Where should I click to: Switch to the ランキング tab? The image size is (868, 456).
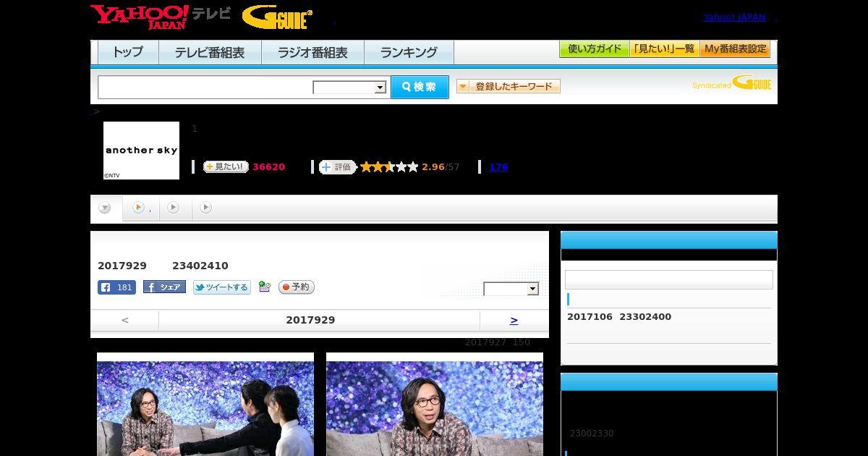[x=409, y=53]
